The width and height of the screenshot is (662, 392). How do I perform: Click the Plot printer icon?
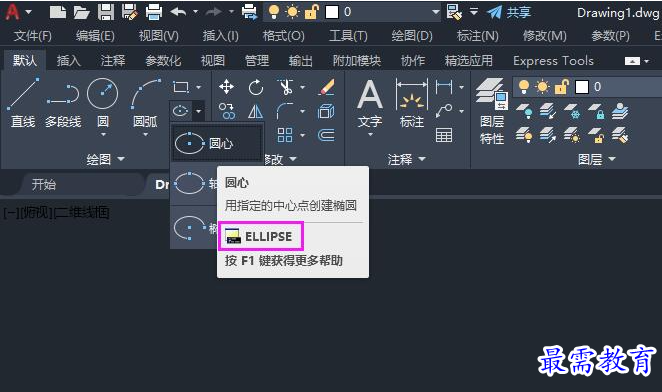point(154,12)
